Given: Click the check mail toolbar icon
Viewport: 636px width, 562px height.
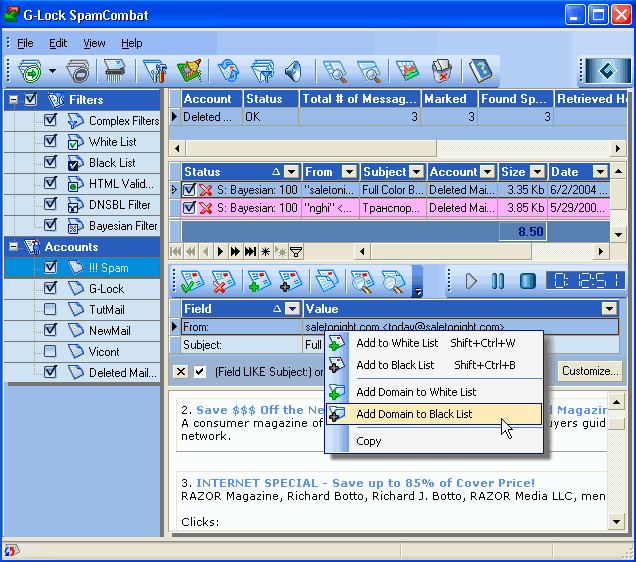Looking at the screenshot, I should tap(30, 71).
